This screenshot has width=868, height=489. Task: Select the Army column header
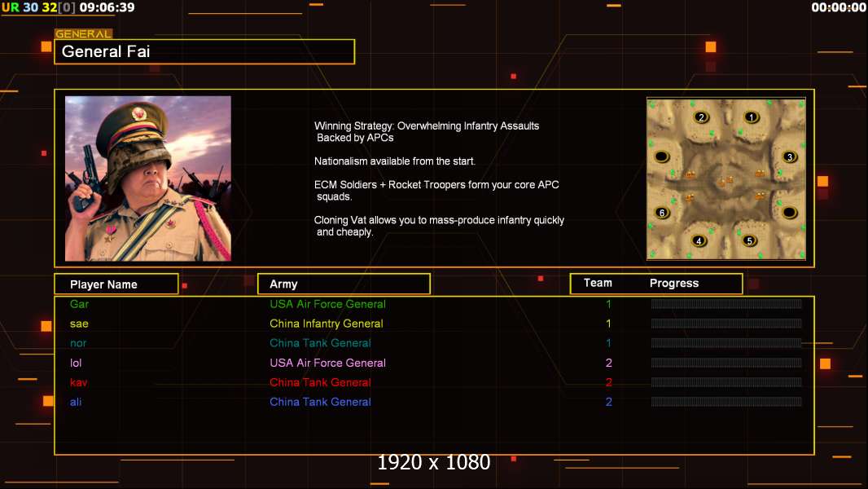tap(344, 284)
